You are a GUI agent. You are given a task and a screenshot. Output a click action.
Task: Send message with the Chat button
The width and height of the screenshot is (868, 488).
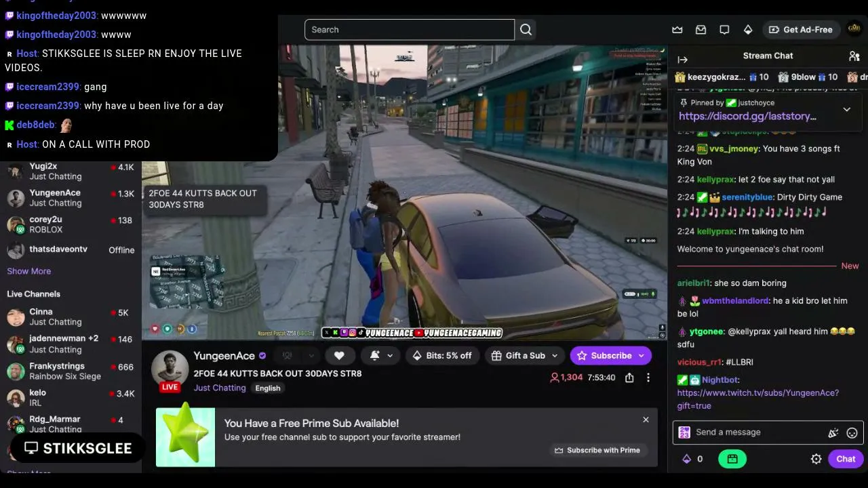[846, 459]
